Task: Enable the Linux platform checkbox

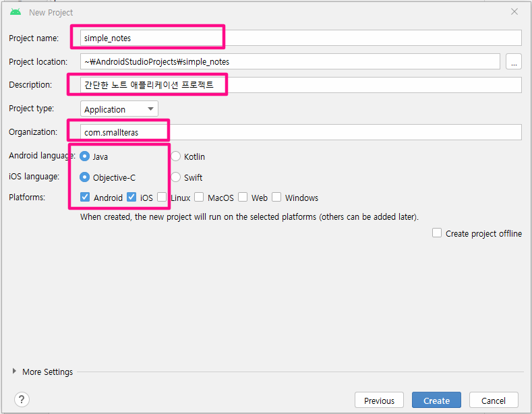Action: click(162, 198)
